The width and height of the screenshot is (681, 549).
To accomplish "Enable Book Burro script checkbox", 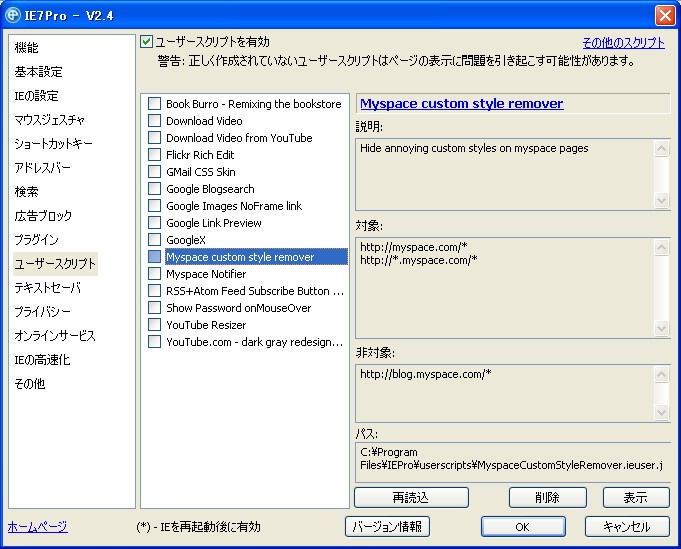I will 154,104.
